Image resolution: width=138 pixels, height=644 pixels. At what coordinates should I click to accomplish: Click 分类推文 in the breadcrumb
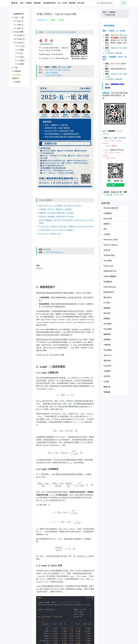click(112, 12)
